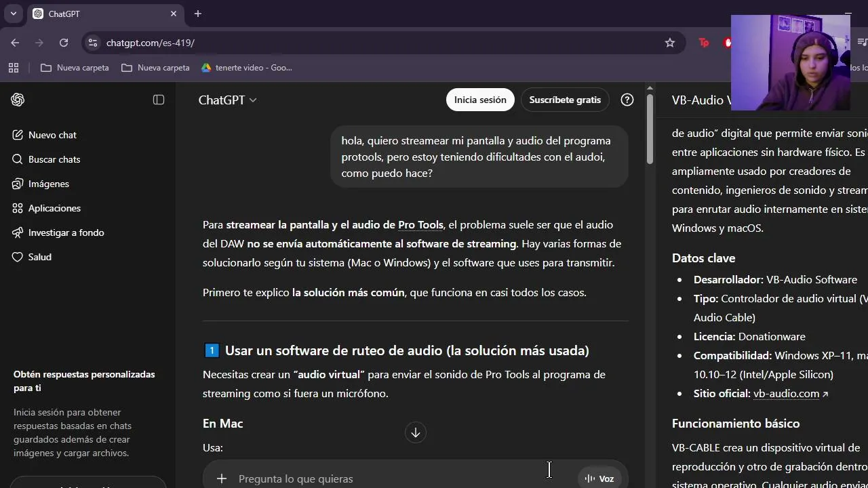The width and height of the screenshot is (868, 488).
Task: Start voice mode with Voz button
Action: tap(599, 479)
